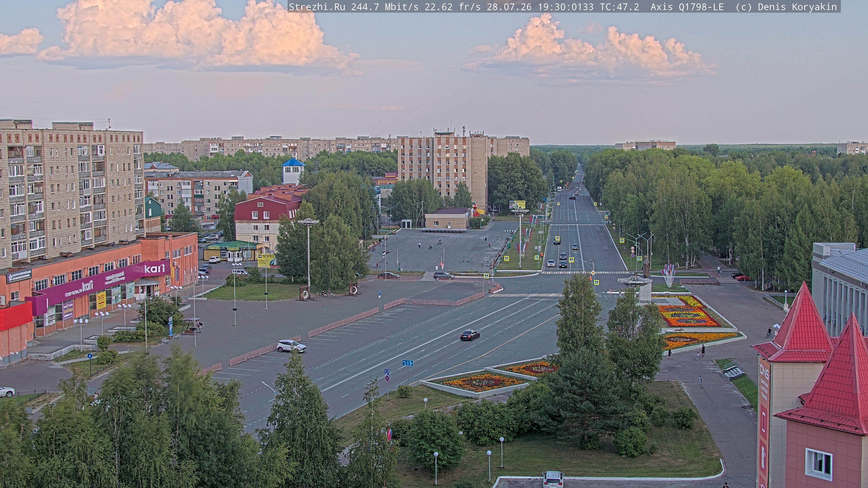
Task: Select the "244.7 Mbit/s" bitrate readout
Action: click(x=385, y=7)
